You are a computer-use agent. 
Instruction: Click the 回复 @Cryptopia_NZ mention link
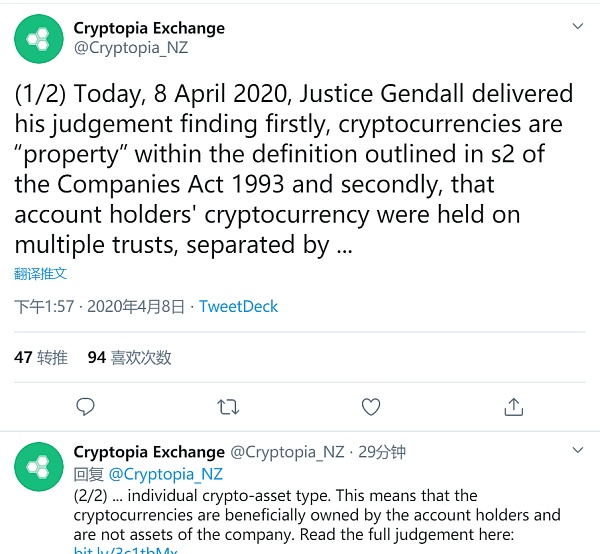[x=165, y=474]
